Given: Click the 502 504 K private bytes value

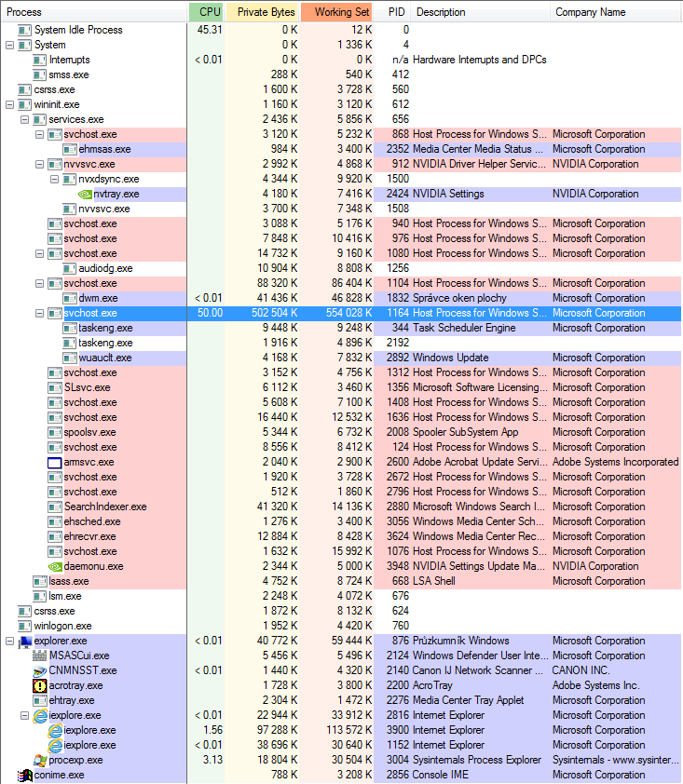Looking at the screenshot, I should [274, 313].
